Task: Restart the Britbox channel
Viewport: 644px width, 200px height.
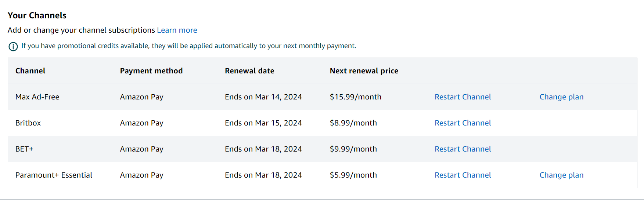Action: click(463, 123)
